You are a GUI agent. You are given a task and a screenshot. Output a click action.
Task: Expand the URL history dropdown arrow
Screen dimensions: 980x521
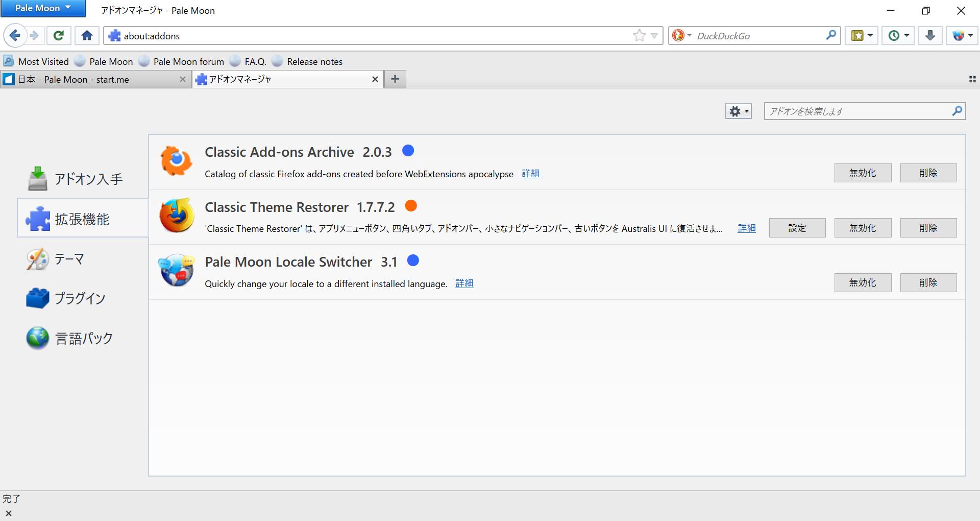654,36
